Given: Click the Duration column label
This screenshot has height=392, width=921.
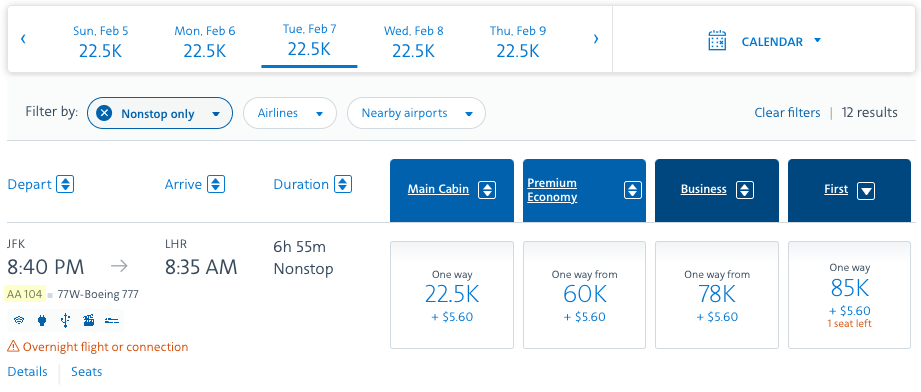Looking at the screenshot, I should (301, 185).
